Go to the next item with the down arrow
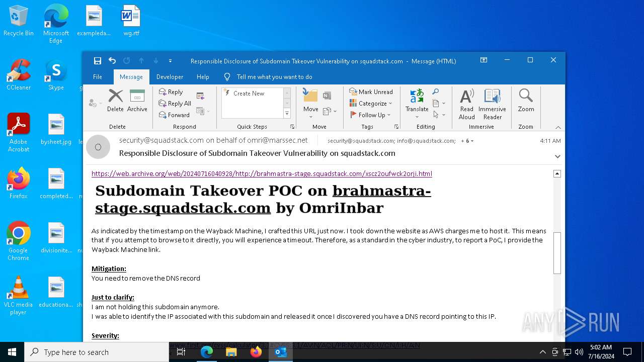The width and height of the screenshot is (644, 362). [x=156, y=61]
